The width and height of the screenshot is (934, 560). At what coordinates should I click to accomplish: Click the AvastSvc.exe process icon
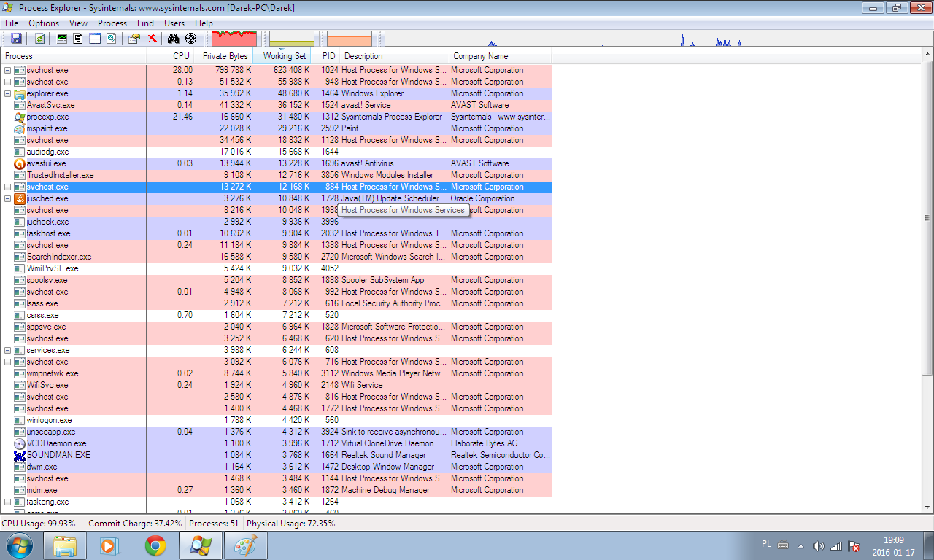coord(20,105)
